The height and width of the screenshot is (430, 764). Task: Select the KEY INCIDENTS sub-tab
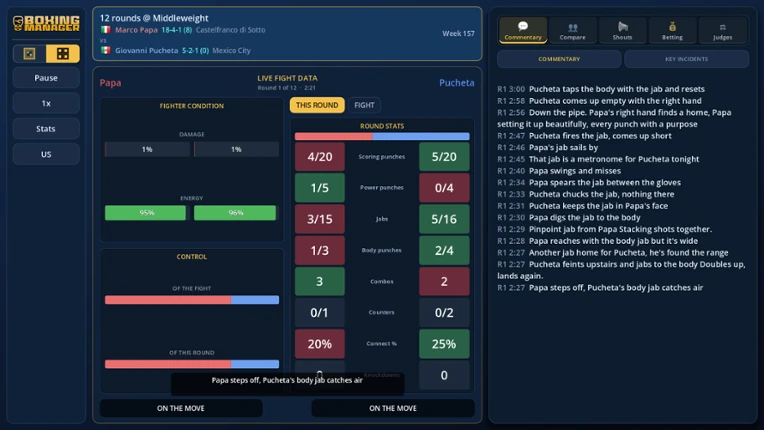[687, 59]
